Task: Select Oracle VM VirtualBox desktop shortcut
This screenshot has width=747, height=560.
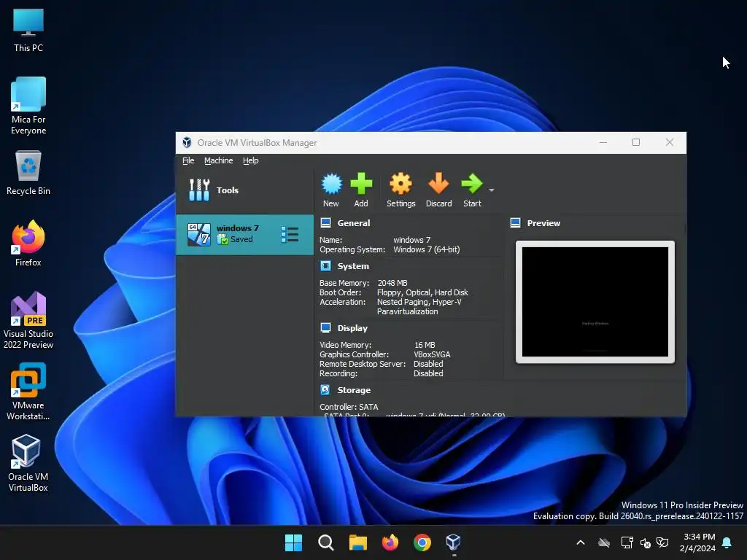Action: 28,463
